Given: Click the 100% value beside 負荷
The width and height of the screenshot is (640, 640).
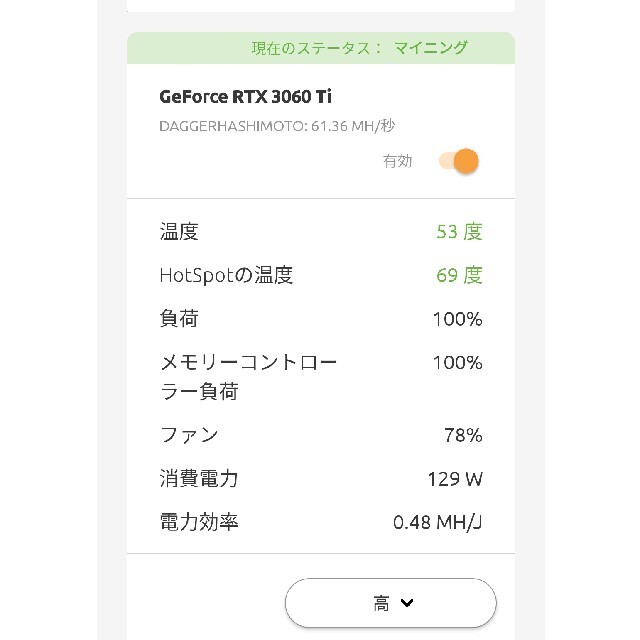Looking at the screenshot, I should pyautogui.click(x=458, y=319).
